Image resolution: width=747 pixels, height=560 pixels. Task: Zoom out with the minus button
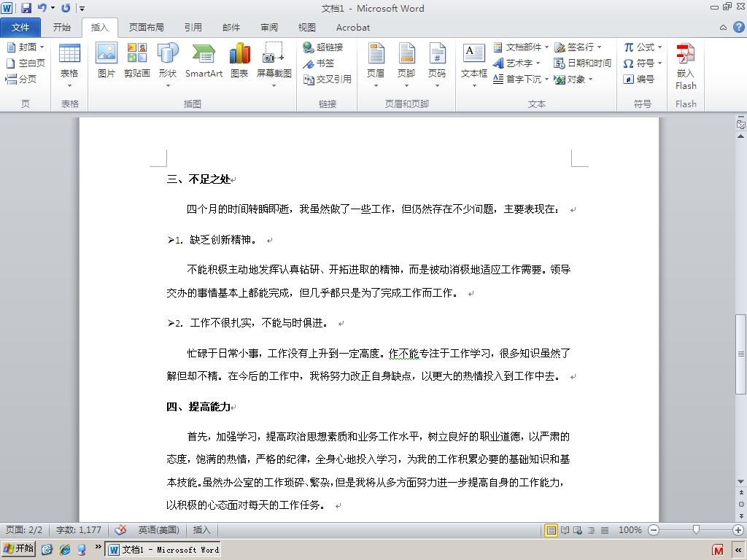[654, 530]
